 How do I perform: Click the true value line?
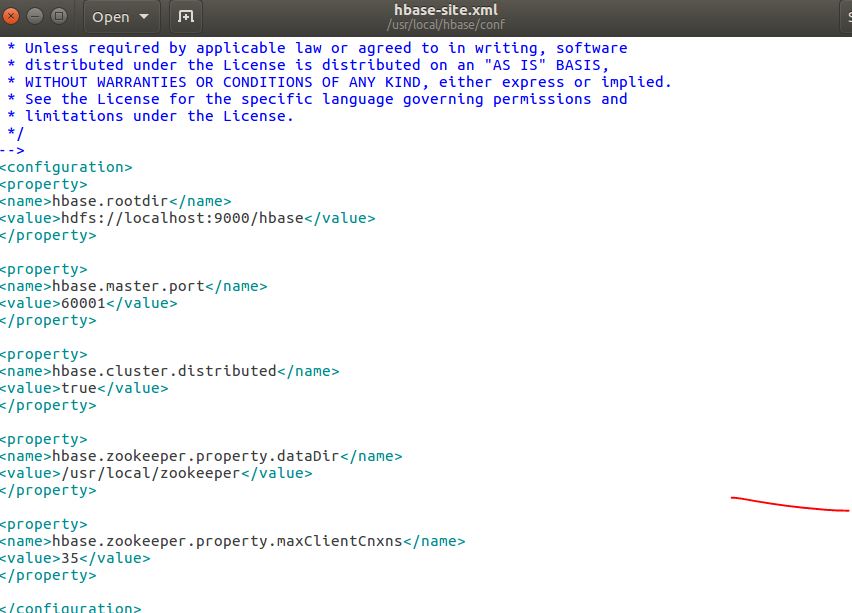pyautogui.click(x=84, y=388)
